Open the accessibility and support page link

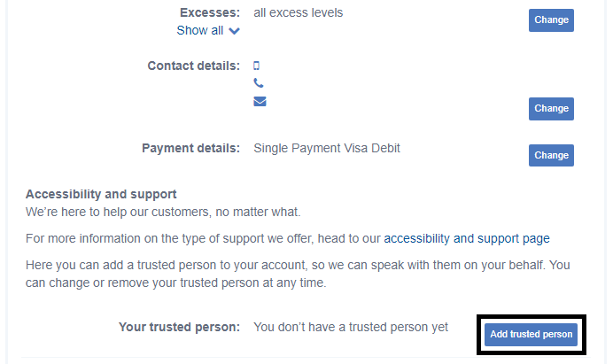coord(467,238)
